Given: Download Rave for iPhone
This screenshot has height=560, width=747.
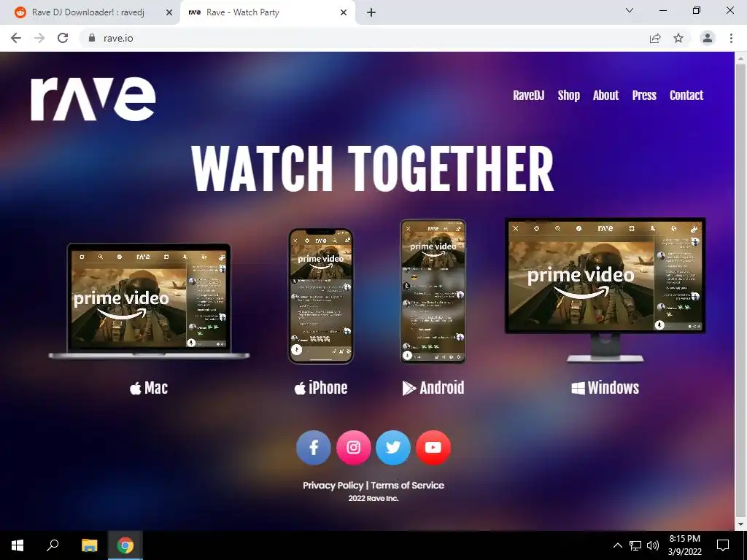Looking at the screenshot, I should click(x=321, y=388).
